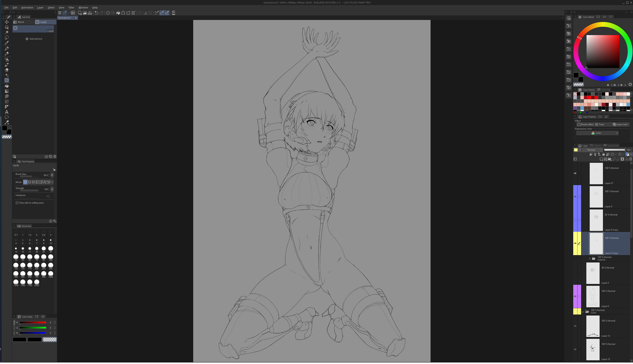Select the Eyedropper tool
The image size is (633, 364).
7,43
